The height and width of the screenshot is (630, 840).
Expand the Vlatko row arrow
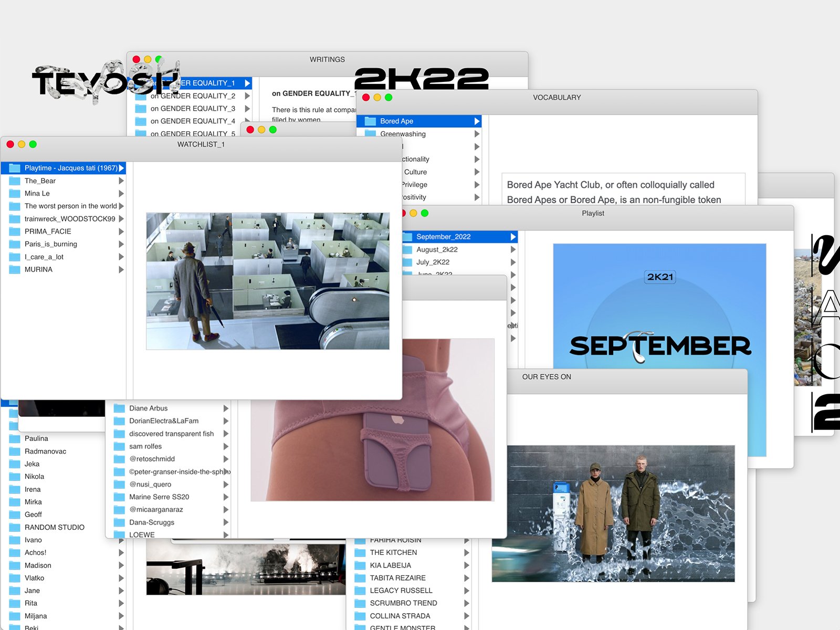pos(121,578)
